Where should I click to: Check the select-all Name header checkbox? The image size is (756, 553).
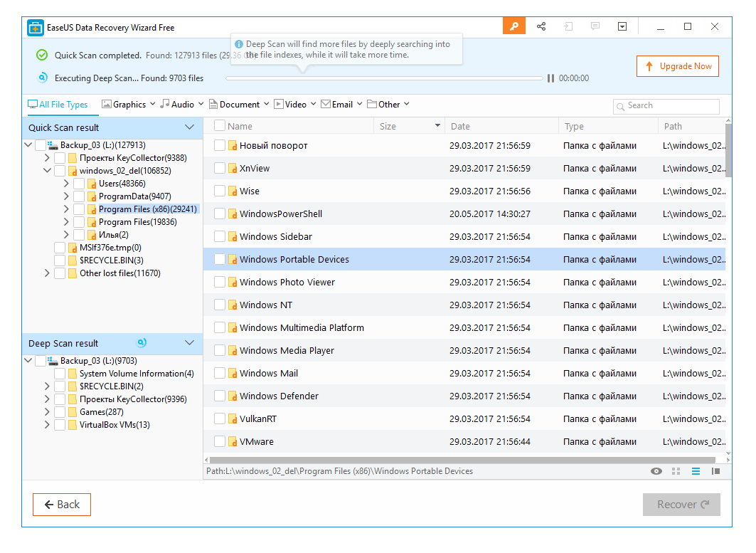219,125
